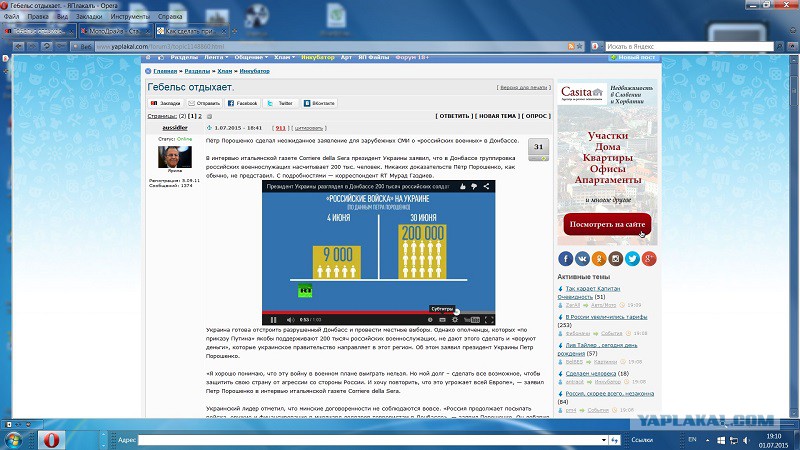The height and width of the screenshot is (450, 800).
Task: Open the Закладки menu in menu bar
Action: tap(89, 16)
